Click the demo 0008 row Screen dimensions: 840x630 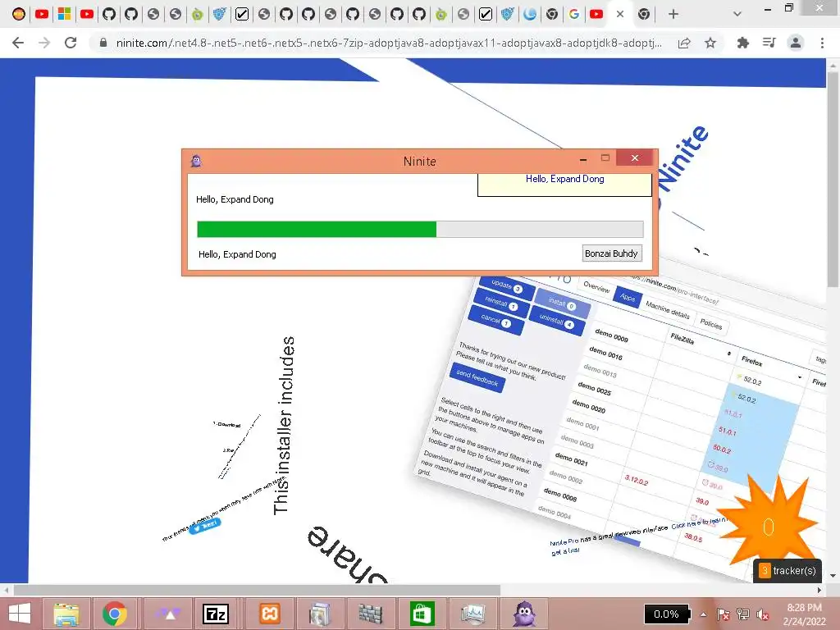[x=559, y=495]
